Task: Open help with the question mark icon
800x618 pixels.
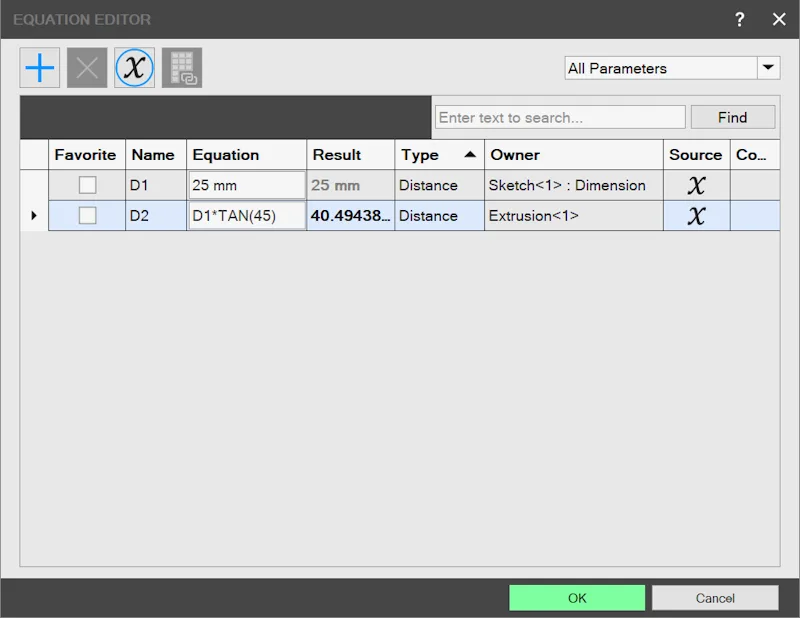Action: tap(739, 19)
